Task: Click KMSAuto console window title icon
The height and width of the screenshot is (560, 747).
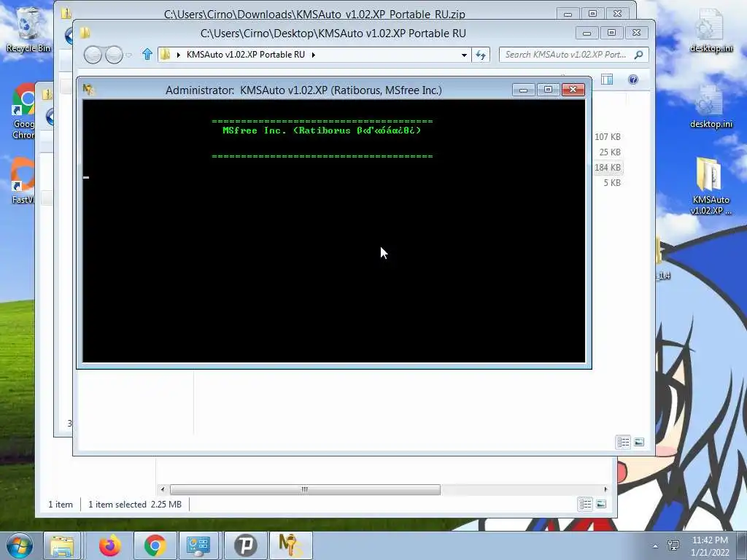Action: [x=88, y=90]
